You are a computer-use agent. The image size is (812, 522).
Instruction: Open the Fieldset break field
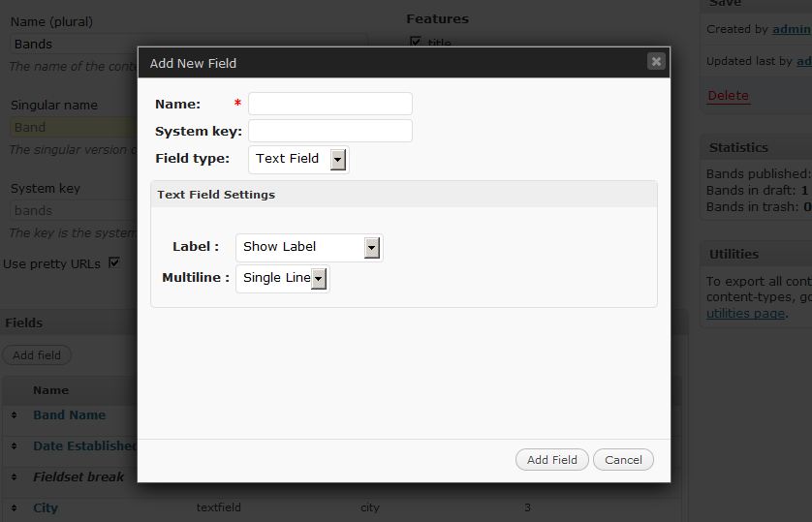pyautogui.click(x=78, y=477)
